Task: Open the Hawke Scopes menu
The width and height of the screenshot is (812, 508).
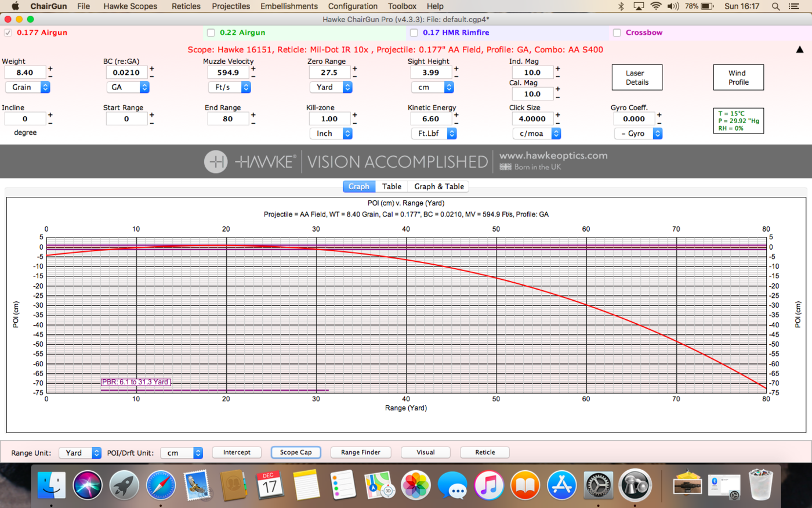Action: pos(130,6)
